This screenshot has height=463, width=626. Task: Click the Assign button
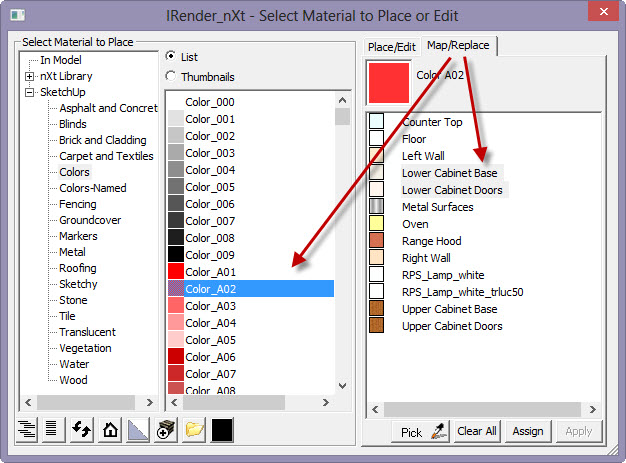point(527,431)
